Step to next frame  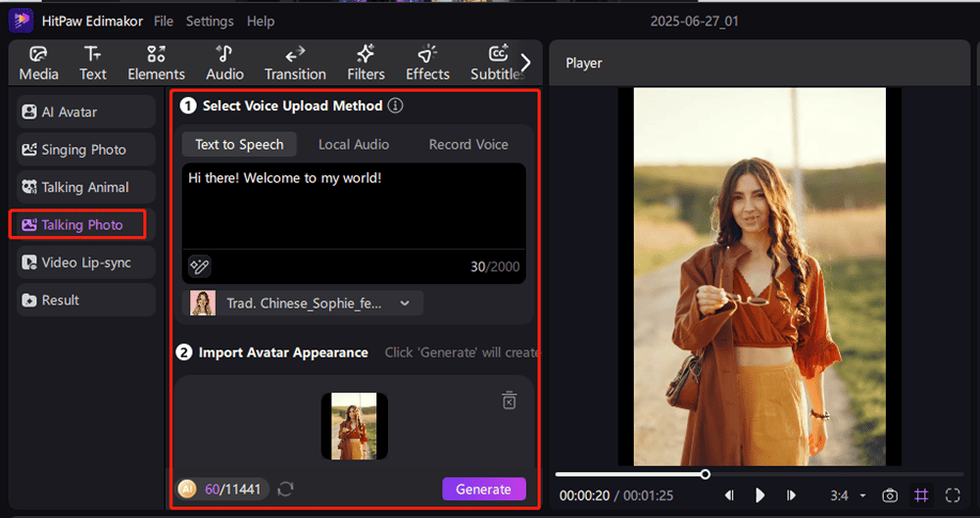(791, 495)
